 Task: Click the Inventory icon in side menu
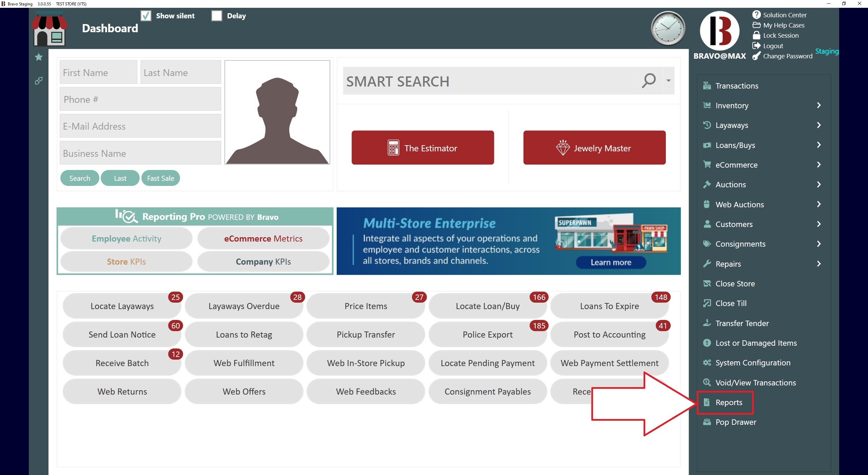[707, 105]
